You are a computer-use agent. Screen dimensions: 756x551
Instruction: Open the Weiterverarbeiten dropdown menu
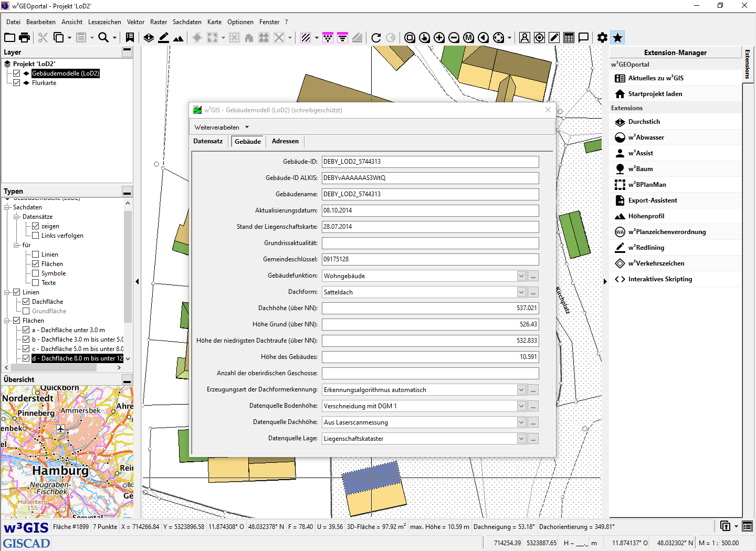(222, 128)
